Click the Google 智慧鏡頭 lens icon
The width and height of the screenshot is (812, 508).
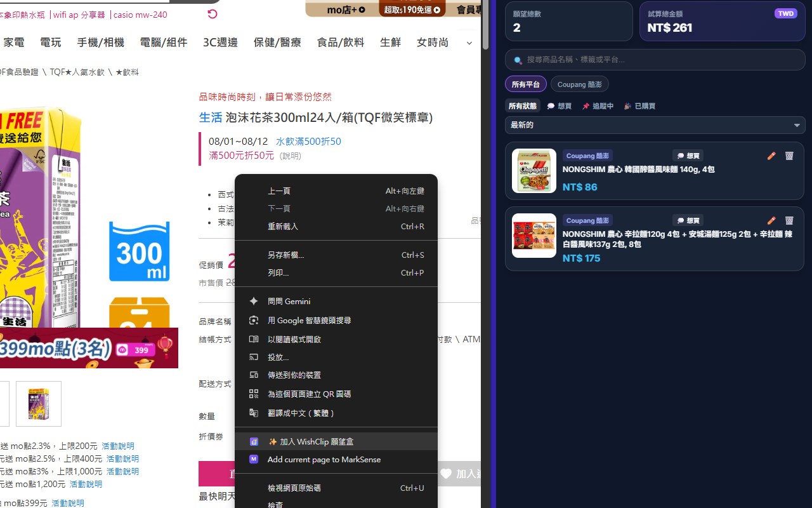pyautogui.click(x=254, y=320)
